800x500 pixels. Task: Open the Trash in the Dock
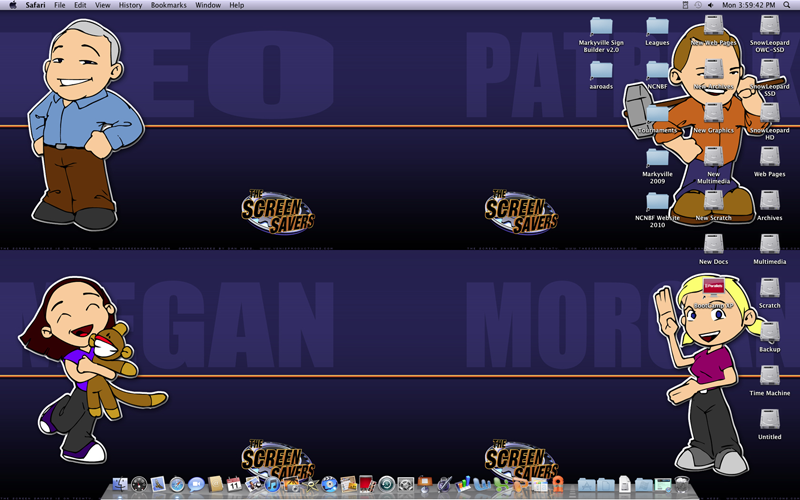point(682,485)
